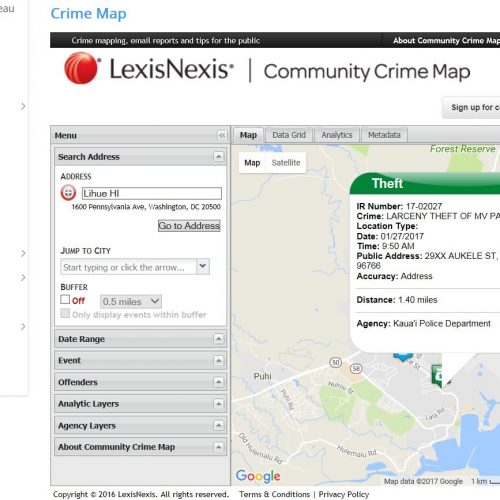Click the Copyright 2016 LexisNexis text
Image resolution: width=500 pixels, height=500 pixels.
141,494
